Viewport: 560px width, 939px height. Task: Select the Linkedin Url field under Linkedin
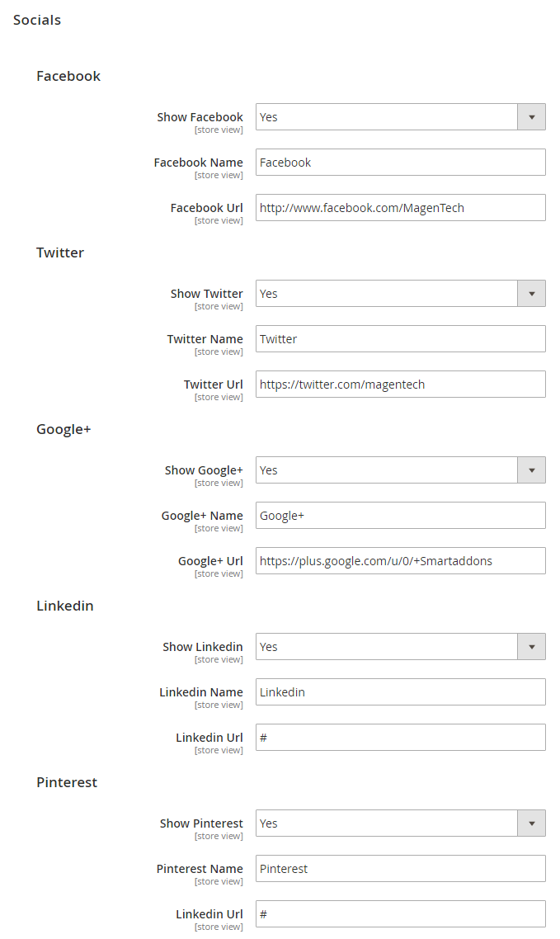(x=400, y=738)
